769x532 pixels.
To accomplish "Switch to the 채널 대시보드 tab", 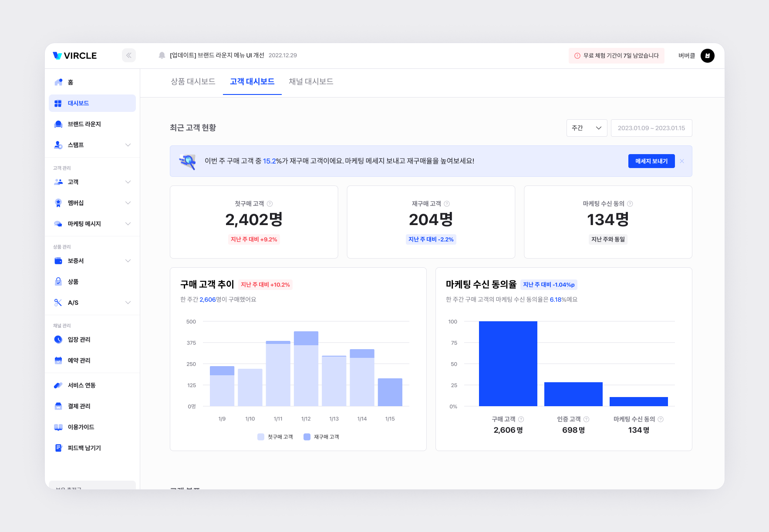I will point(311,81).
